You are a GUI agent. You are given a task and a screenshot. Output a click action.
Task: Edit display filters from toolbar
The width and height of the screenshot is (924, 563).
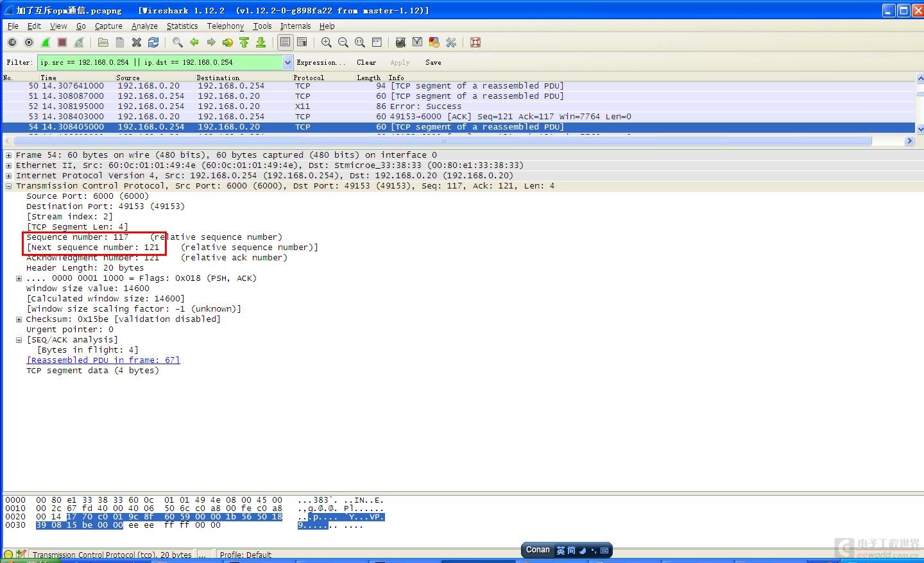click(417, 42)
